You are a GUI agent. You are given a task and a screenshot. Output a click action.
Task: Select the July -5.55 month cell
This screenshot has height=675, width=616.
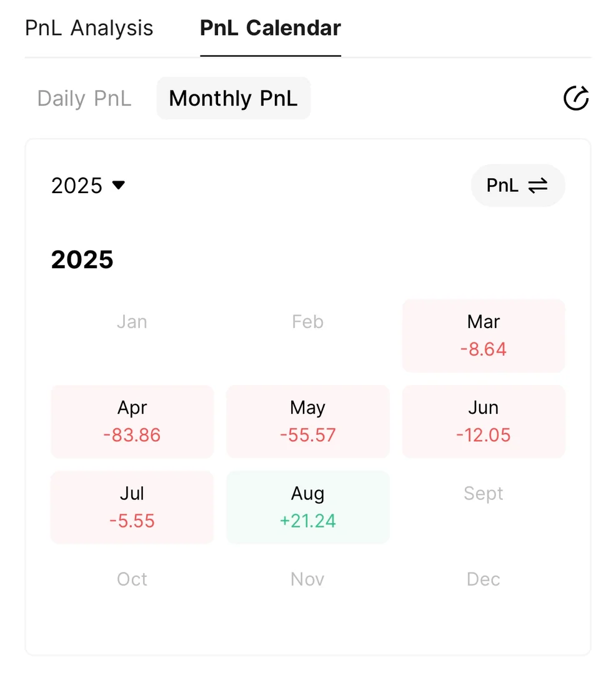tap(132, 507)
